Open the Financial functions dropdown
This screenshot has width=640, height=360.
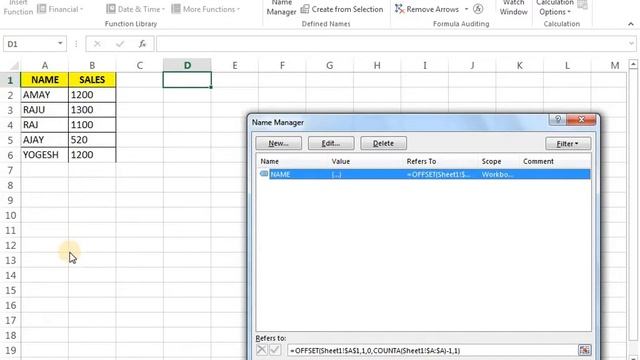coord(60,9)
